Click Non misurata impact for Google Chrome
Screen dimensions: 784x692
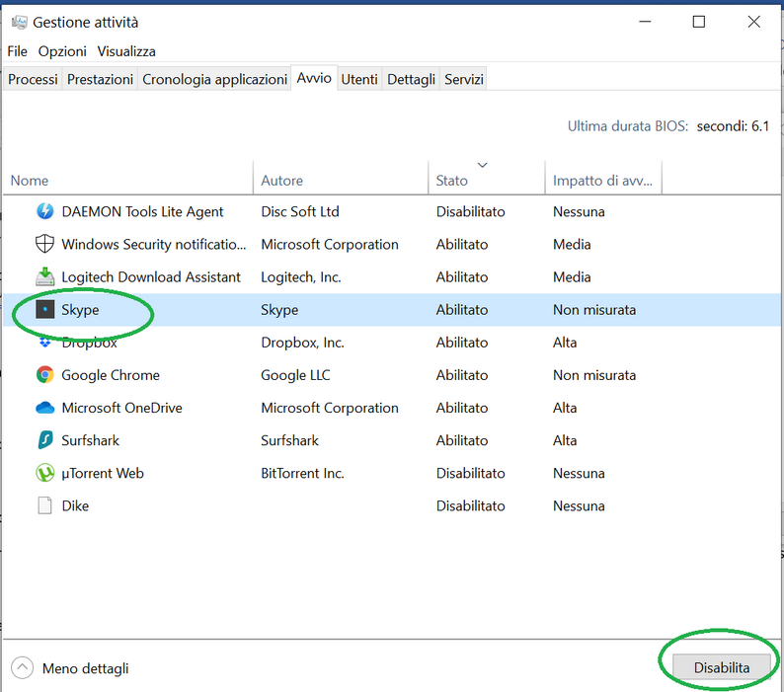(x=594, y=375)
